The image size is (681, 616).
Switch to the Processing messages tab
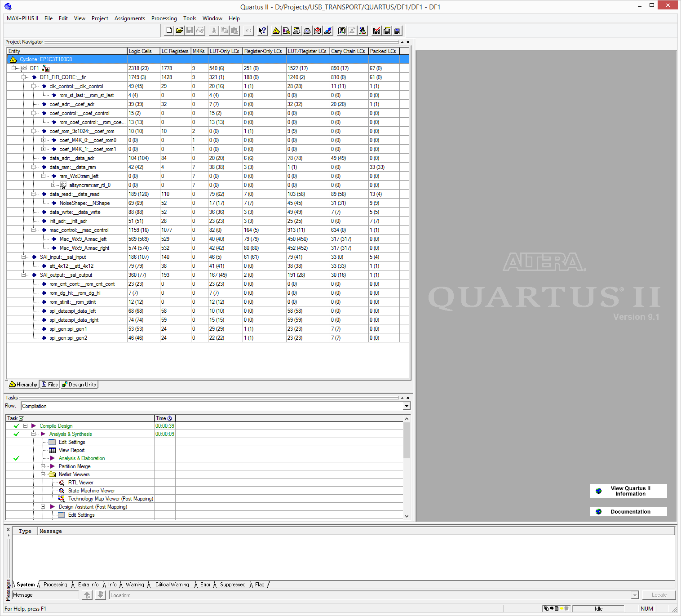pyautogui.click(x=55, y=585)
